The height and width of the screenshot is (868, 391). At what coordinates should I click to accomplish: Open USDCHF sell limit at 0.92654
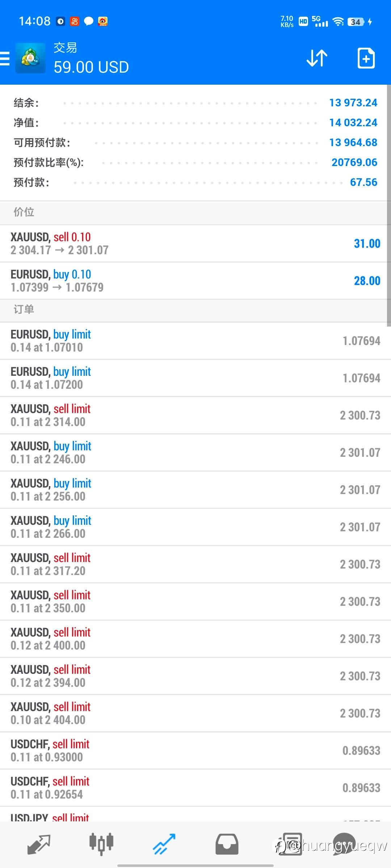tap(195, 788)
